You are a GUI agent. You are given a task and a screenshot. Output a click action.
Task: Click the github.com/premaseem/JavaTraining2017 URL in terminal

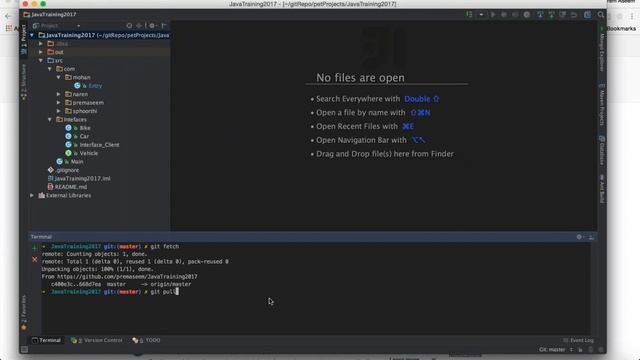click(x=127, y=277)
